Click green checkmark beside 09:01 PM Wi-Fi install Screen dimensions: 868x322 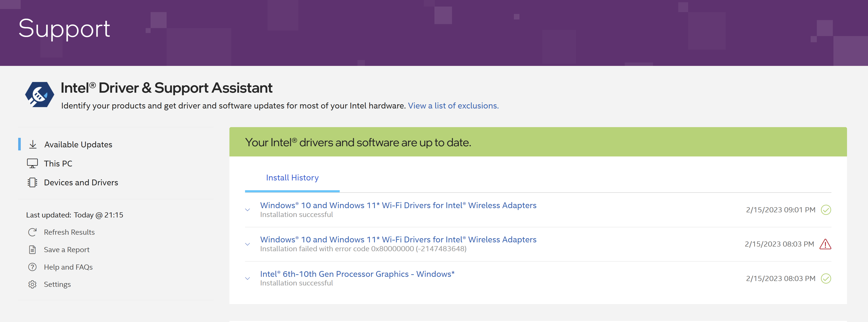point(826,210)
